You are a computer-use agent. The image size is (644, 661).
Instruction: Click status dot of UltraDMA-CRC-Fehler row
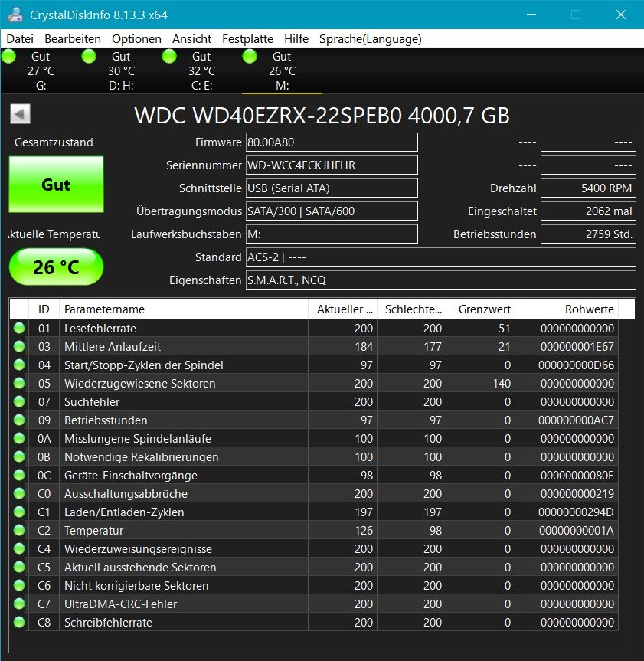(x=19, y=604)
